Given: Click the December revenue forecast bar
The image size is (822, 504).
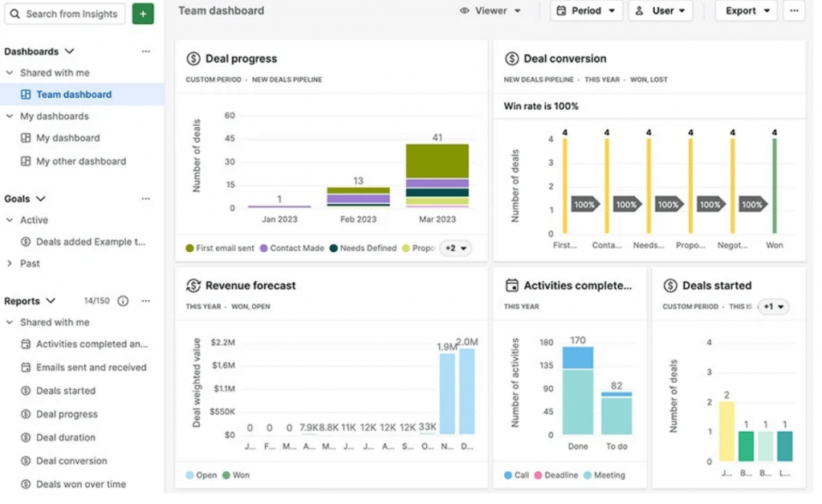Looking at the screenshot, I should (467, 392).
